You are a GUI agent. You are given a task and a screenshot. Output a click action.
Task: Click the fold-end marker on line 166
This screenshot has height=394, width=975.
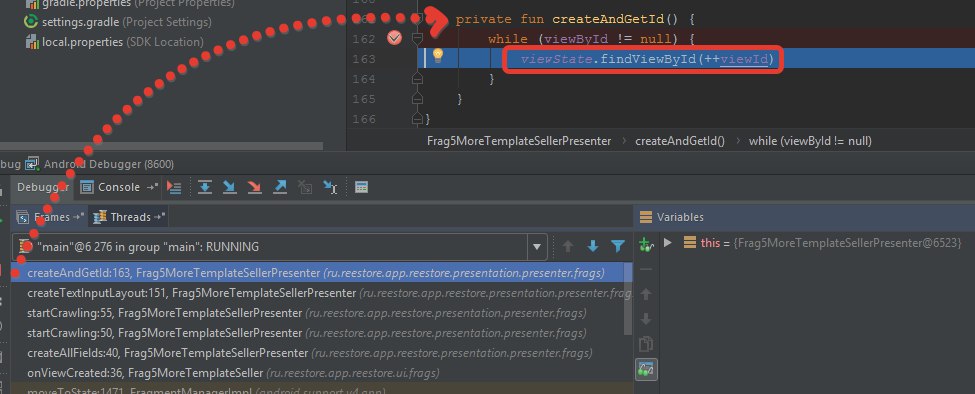click(x=417, y=119)
